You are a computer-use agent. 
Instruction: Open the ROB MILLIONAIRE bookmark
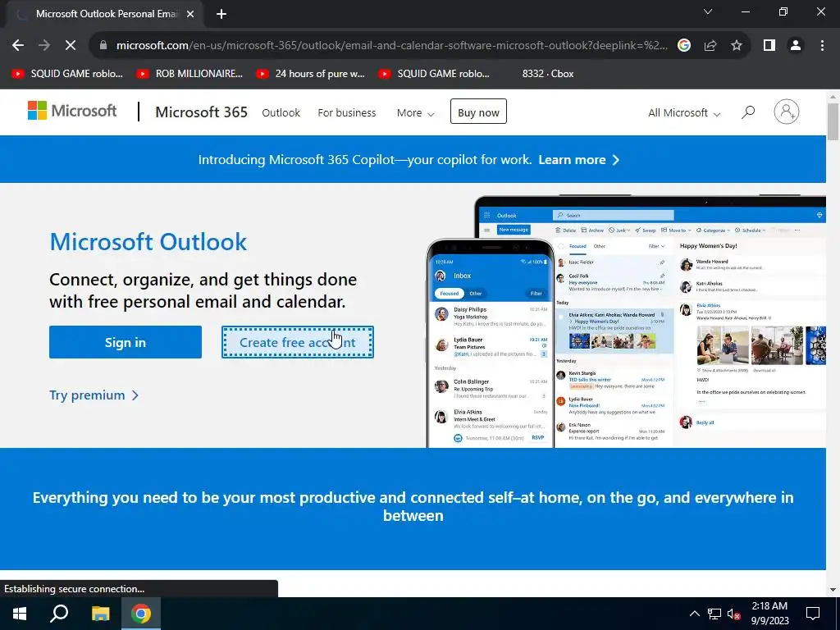coord(189,74)
